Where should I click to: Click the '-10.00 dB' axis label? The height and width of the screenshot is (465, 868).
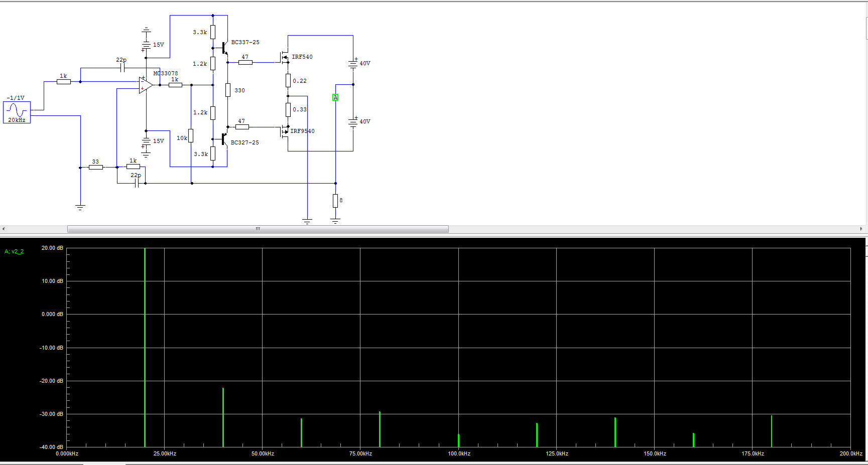(x=51, y=348)
